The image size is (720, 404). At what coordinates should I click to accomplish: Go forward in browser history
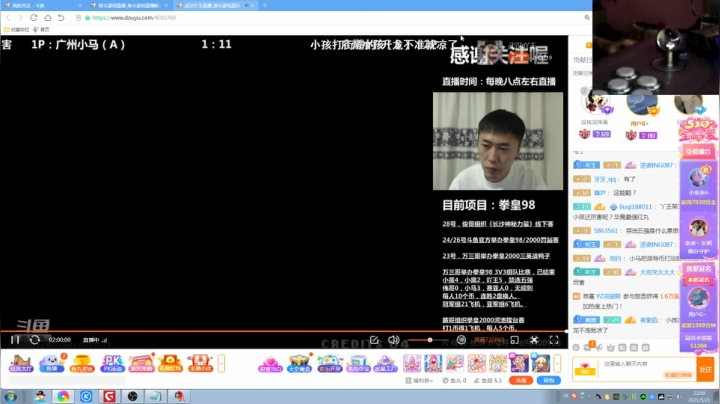[x=20, y=17]
